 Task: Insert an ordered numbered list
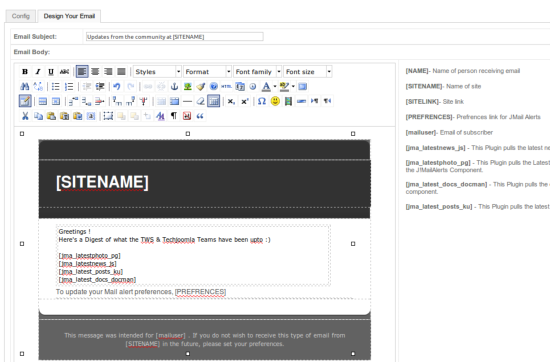69,86
